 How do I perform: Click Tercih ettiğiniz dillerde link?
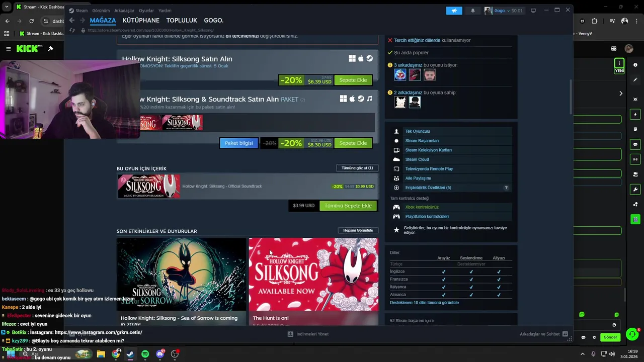click(417, 40)
